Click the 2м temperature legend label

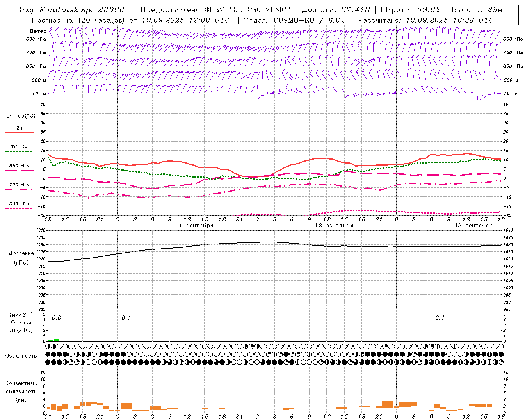19,128
